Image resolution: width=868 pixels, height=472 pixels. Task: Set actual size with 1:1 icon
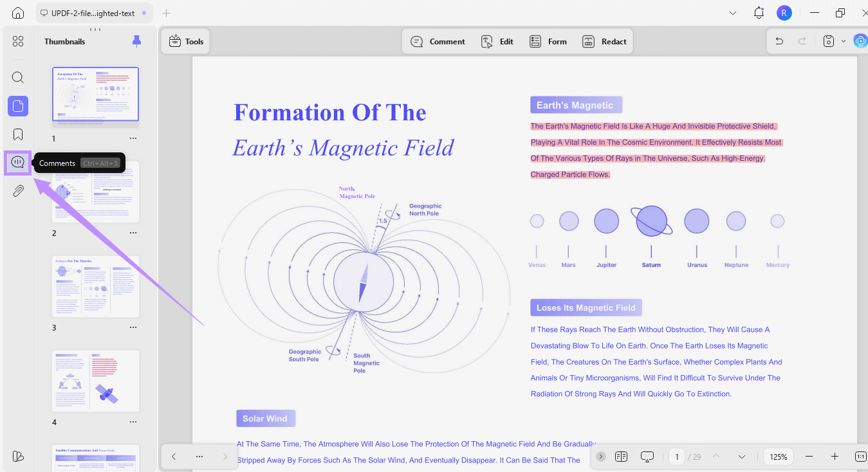(860, 457)
